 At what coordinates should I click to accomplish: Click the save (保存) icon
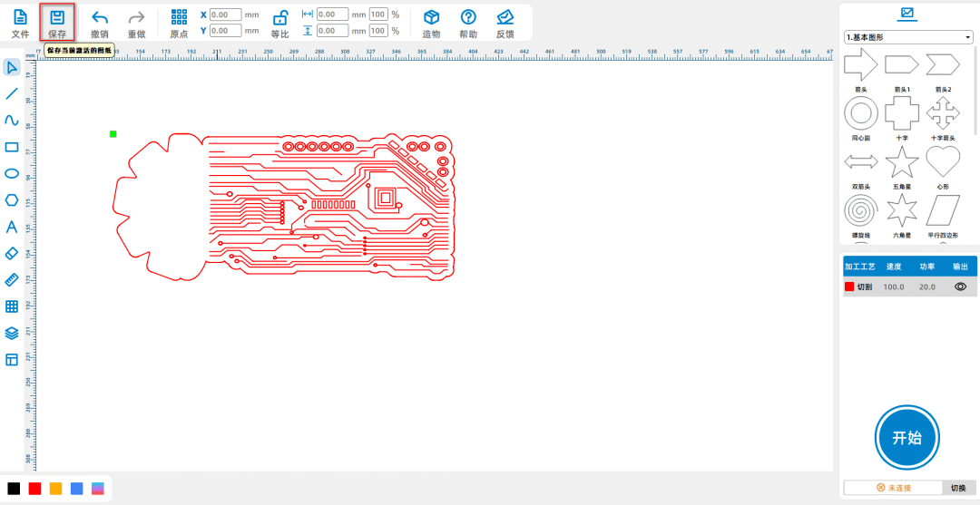(57, 18)
